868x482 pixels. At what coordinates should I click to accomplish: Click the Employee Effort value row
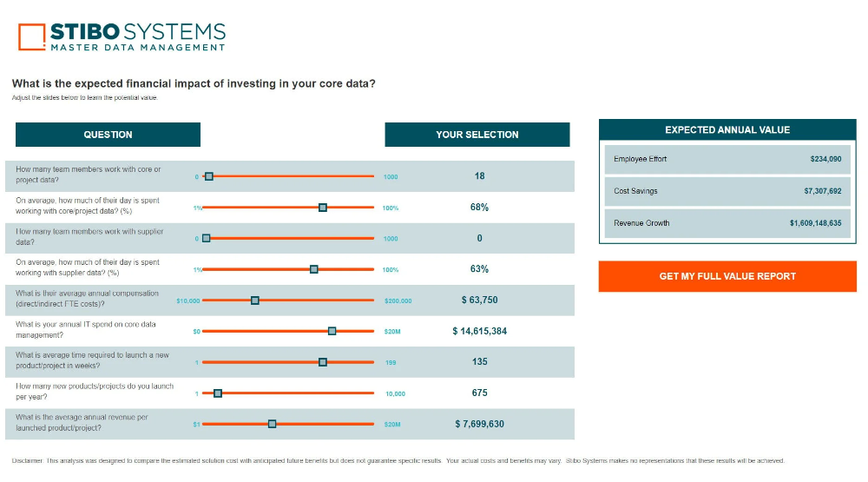tap(727, 159)
